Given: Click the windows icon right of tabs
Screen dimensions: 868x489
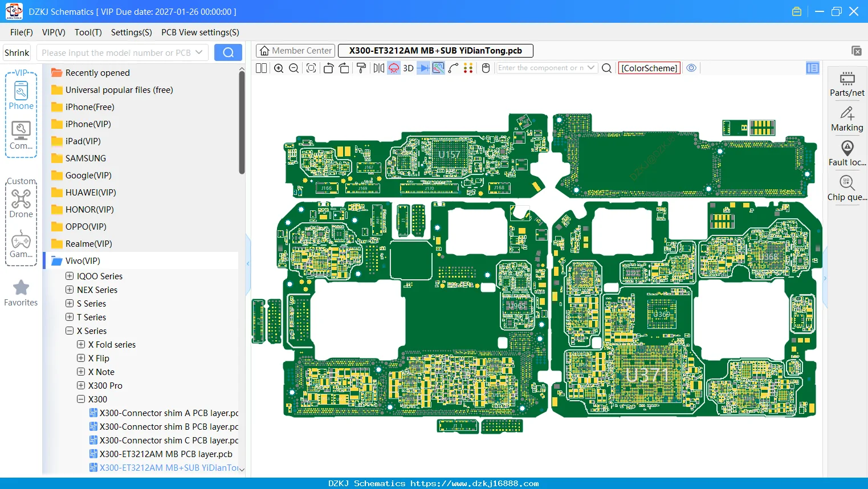Looking at the screenshot, I should (857, 51).
